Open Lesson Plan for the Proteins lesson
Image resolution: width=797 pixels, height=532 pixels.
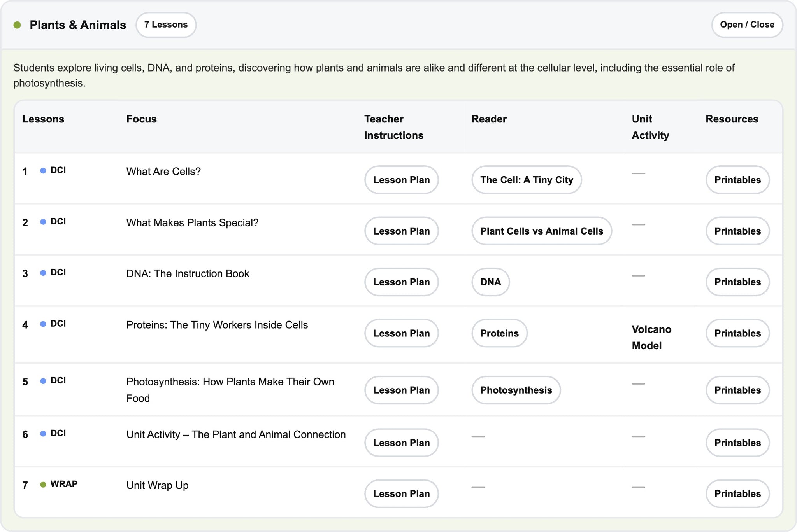click(x=401, y=333)
